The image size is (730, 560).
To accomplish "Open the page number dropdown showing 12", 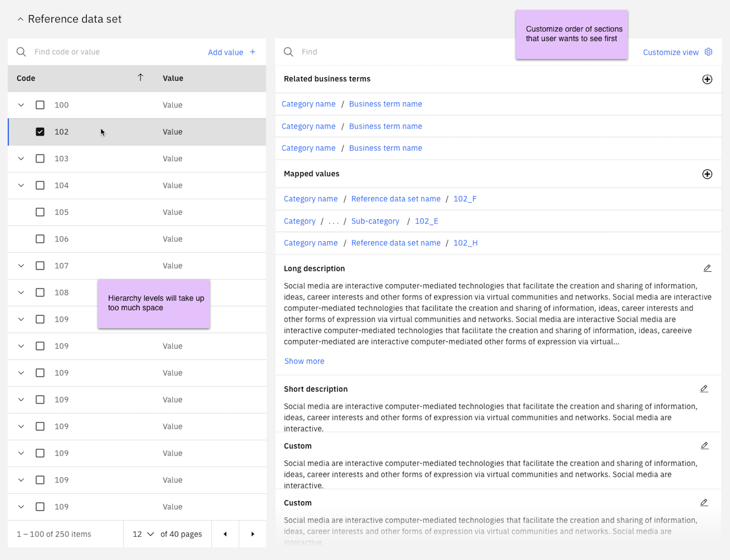I will coord(143,534).
